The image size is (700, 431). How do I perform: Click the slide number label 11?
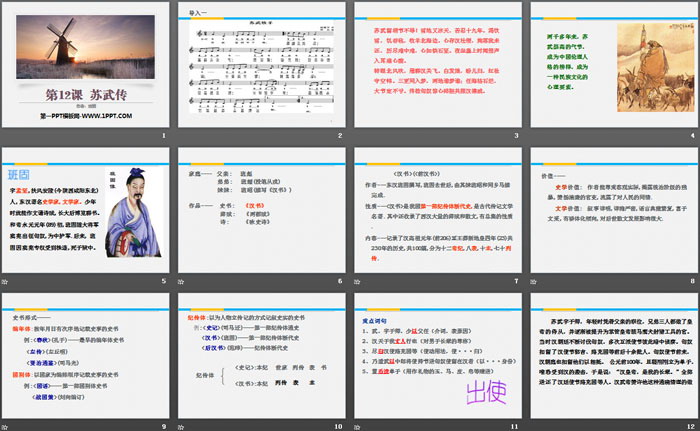tap(515, 427)
